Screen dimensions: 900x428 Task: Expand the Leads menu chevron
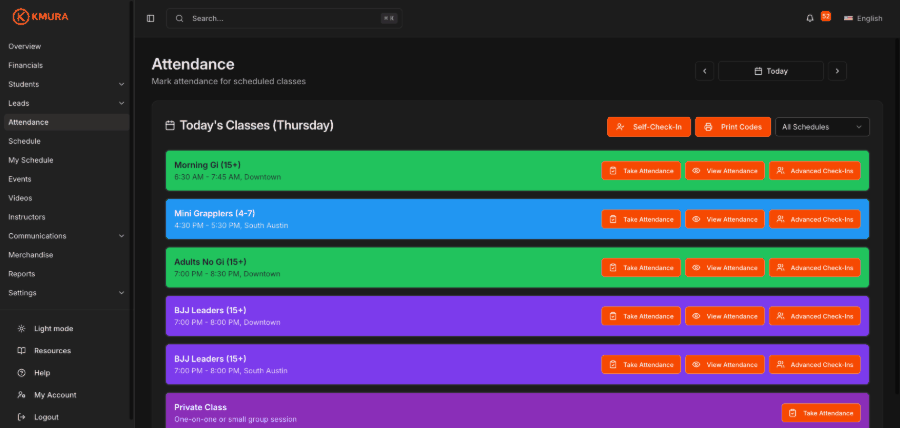(x=121, y=103)
